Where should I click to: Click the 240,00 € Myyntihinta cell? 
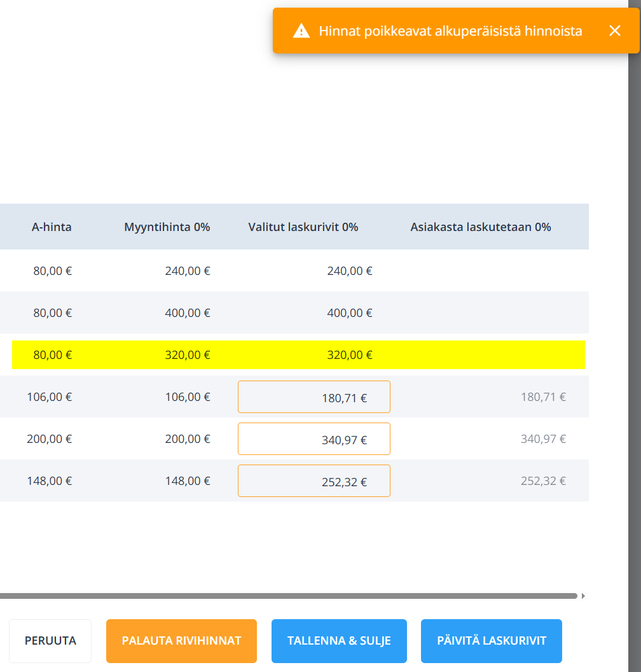click(x=188, y=271)
